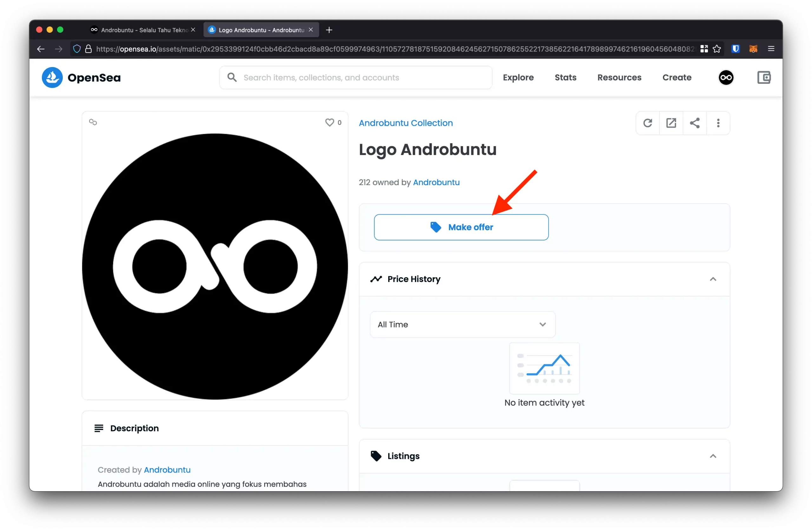Click the Make offer button

pyautogui.click(x=461, y=227)
